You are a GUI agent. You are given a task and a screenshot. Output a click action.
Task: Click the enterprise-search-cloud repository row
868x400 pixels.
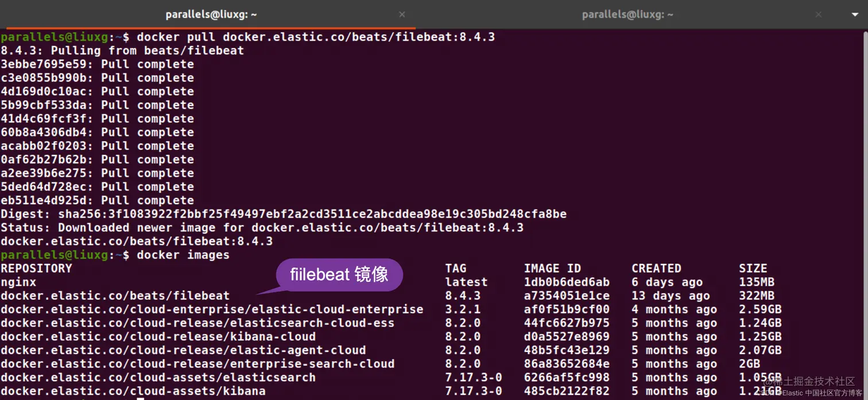[197, 364]
